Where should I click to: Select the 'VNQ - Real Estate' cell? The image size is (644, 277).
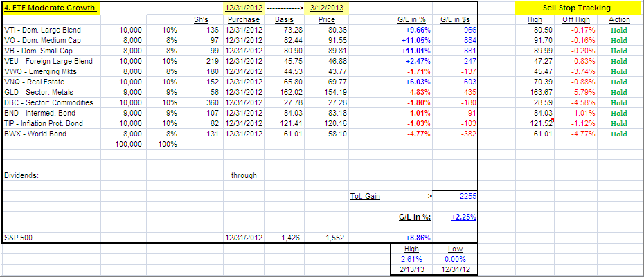click(x=51, y=82)
